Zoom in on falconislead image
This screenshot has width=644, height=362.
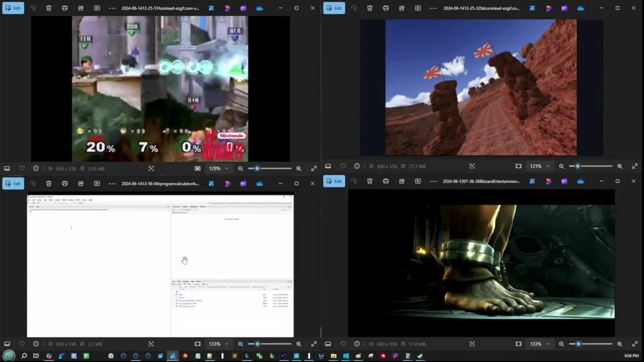[620, 166]
